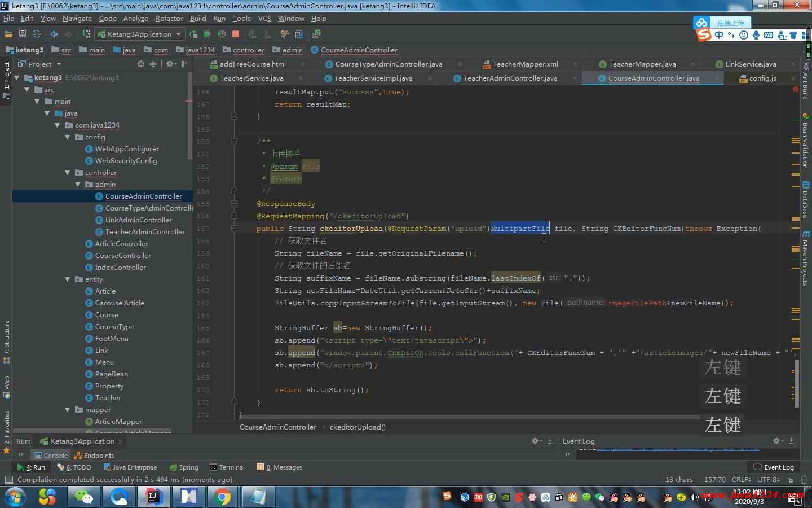
Task: Click Project tree vertical scrollbar
Action: [x=189, y=116]
